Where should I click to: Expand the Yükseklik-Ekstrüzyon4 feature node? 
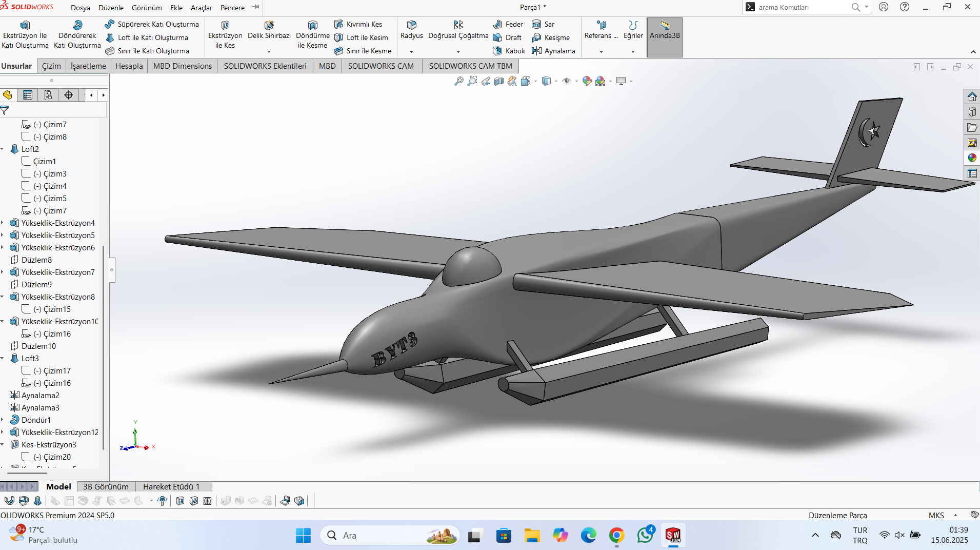[x=3, y=223]
